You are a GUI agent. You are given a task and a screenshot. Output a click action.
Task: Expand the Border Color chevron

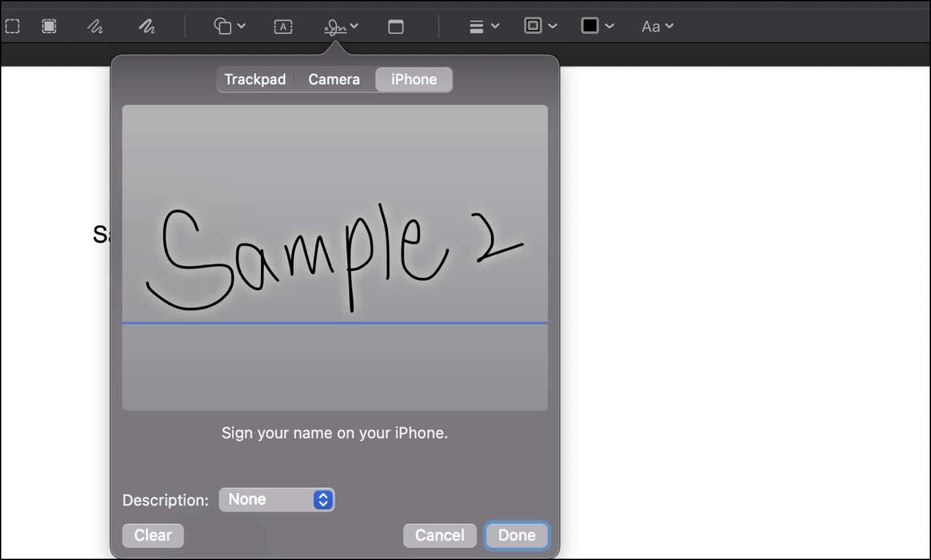[552, 26]
